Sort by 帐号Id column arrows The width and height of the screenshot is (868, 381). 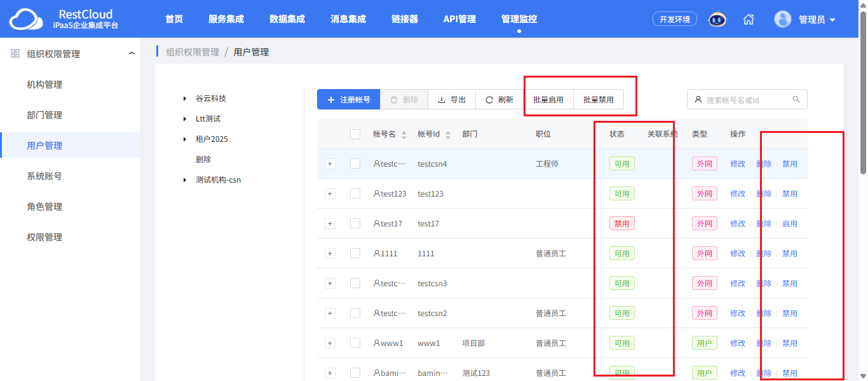[448, 135]
